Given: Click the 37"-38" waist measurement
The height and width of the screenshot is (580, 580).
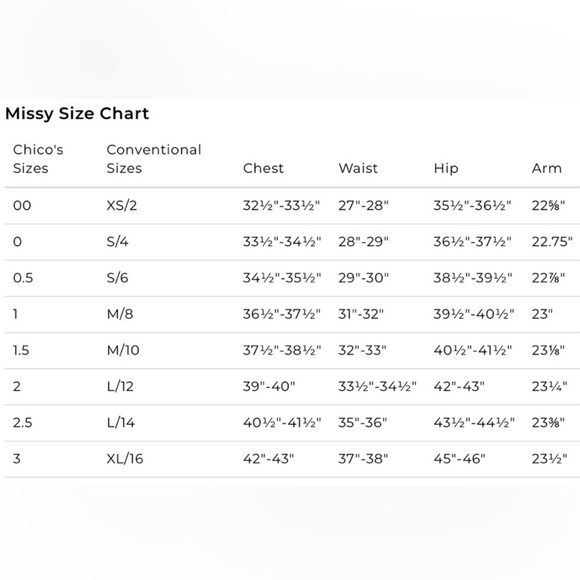Looking at the screenshot, I should point(363,459).
